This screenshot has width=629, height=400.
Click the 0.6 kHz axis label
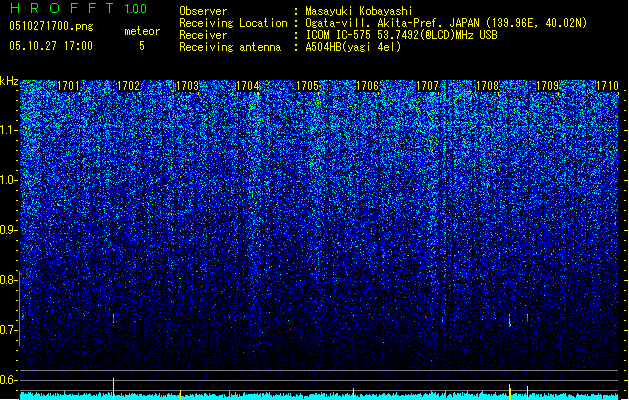tap(8, 380)
